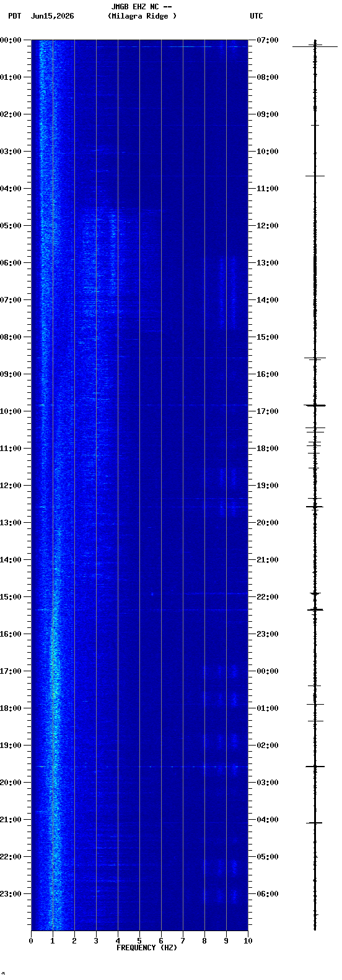Select the '(Milagra Ridge )' subtitle text
This screenshot has width=342, height=980.
pos(142,16)
